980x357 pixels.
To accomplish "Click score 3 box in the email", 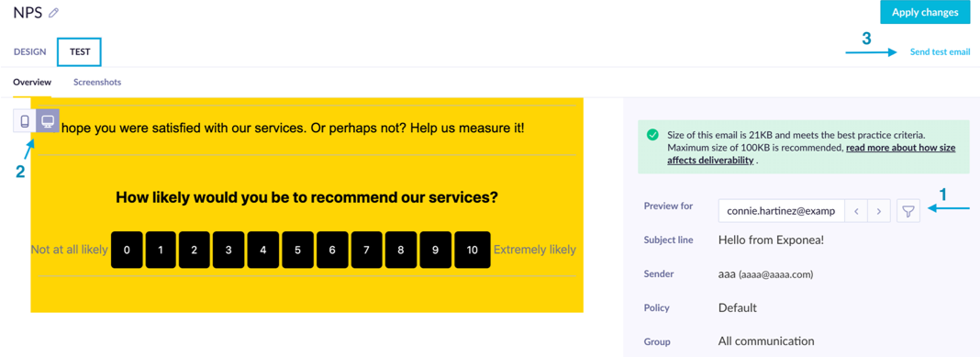I will pyautogui.click(x=228, y=251).
